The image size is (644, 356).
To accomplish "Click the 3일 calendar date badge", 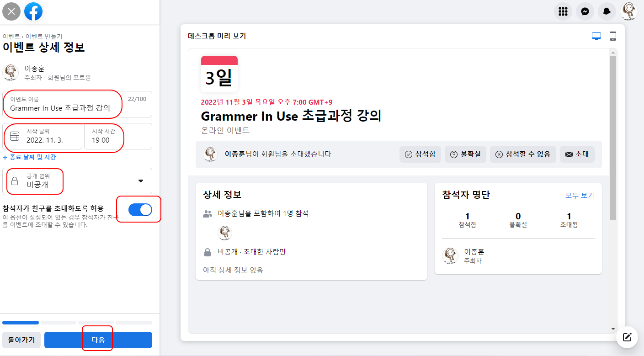I will [219, 74].
